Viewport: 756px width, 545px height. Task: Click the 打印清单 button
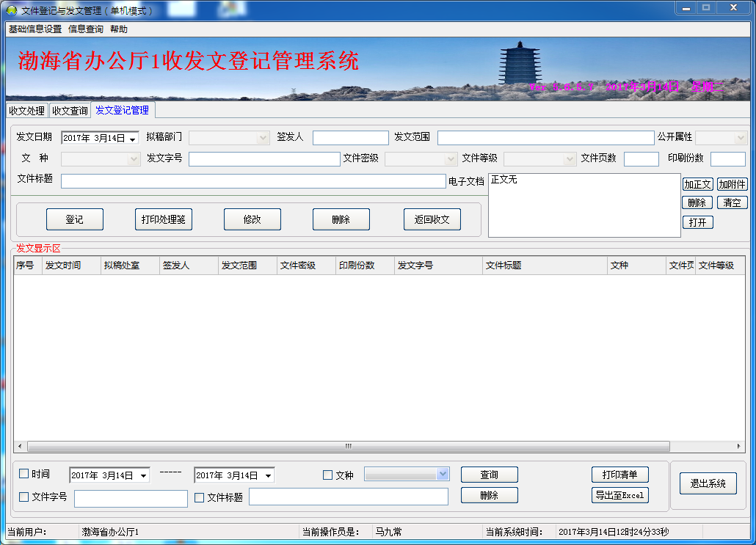point(620,475)
